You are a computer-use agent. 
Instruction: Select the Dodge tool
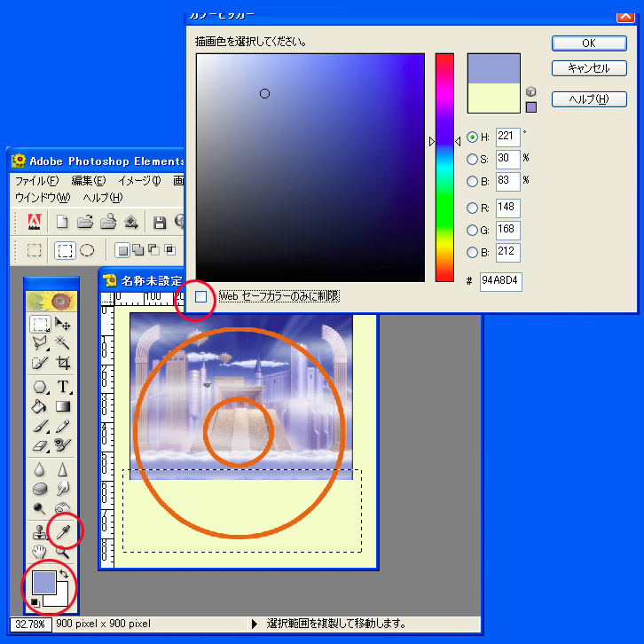(x=39, y=508)
